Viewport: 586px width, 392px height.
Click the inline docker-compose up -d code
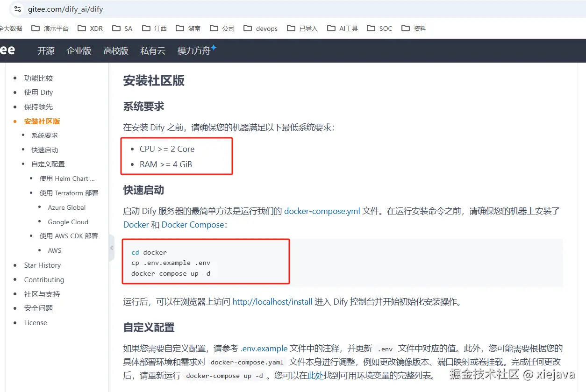pyautogui.click(x=224, y=376)
